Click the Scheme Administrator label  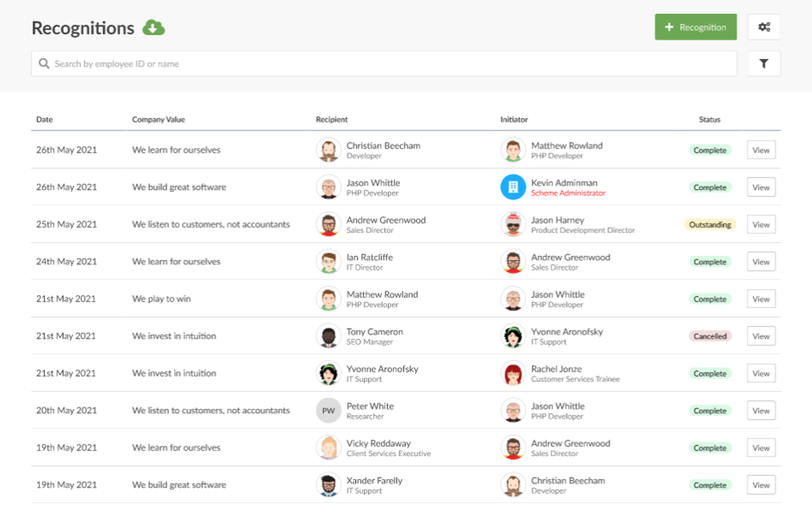coord(568,193)
